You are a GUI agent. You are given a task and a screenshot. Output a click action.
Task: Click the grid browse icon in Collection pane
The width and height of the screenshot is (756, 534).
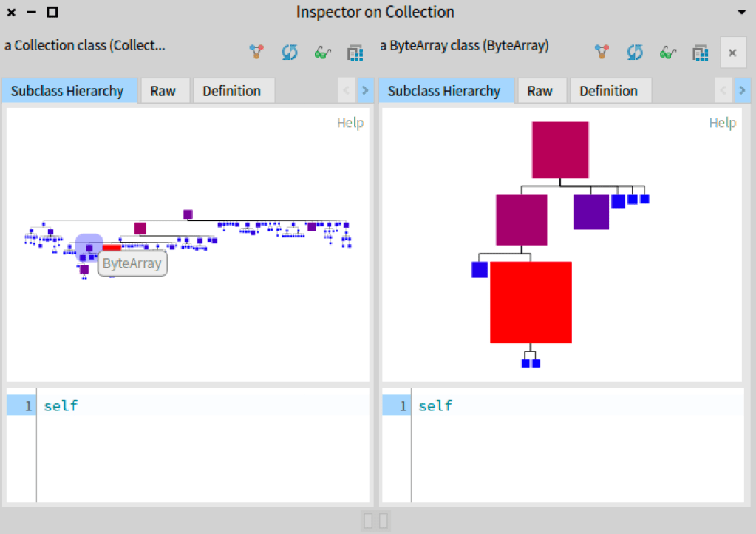pos(355,53)
